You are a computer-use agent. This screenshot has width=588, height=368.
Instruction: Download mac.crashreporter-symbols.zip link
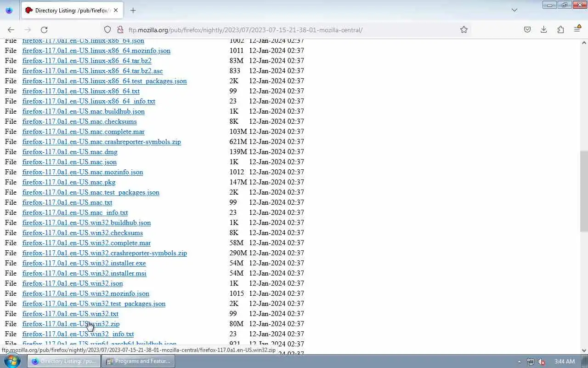click(x=102, y=142)
